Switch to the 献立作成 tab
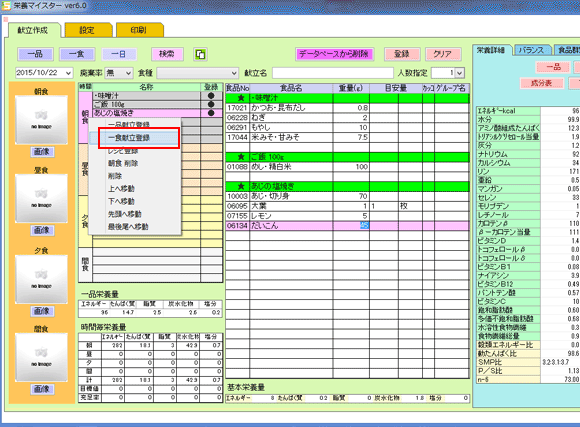 click(33, 30)
